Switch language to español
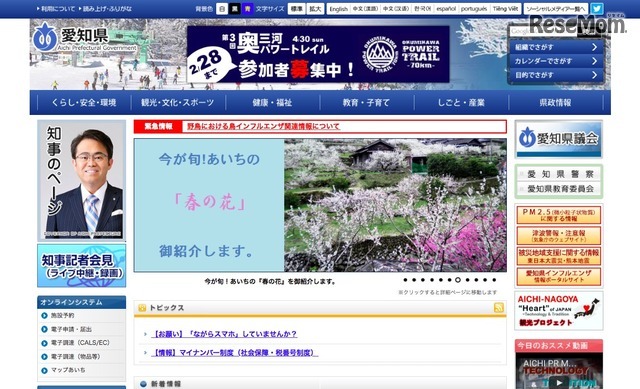 click(x=446, y=9)
